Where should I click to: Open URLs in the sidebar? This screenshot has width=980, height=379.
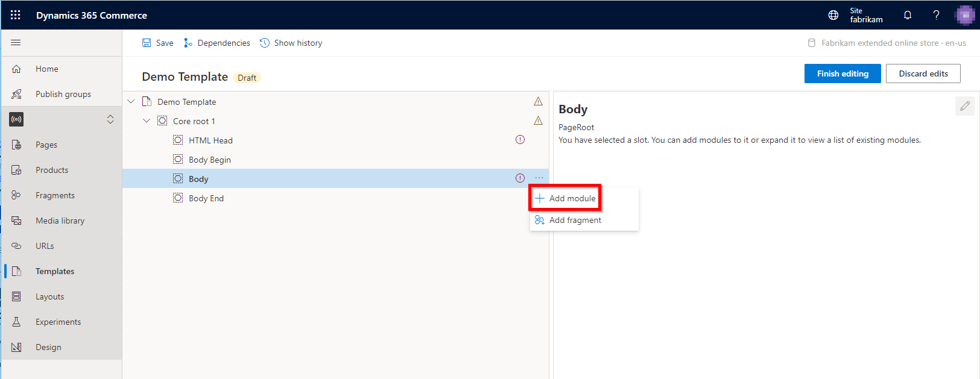[x=62, y=246]
